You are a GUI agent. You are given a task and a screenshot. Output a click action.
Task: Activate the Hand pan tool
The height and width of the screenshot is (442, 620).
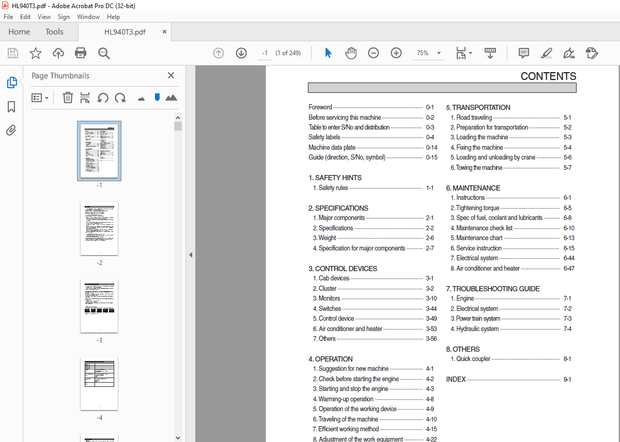pyautogui.click(x=351, y=53)
